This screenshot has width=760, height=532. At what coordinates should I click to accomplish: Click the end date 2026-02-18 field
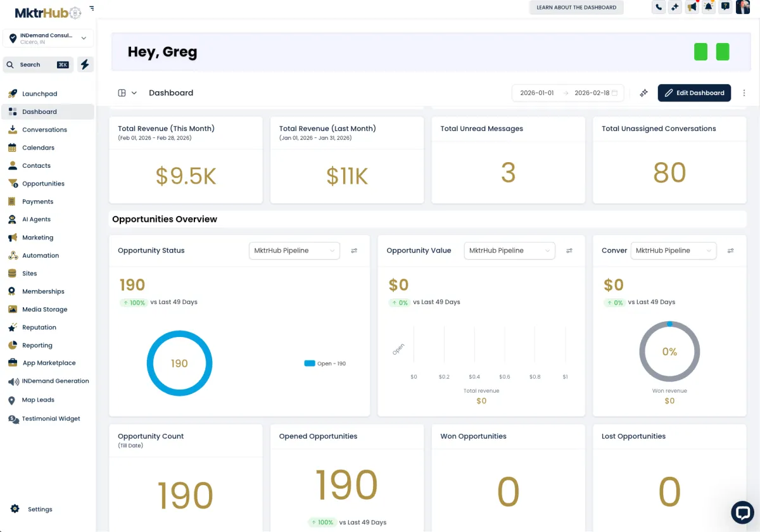tap(592, 93)
